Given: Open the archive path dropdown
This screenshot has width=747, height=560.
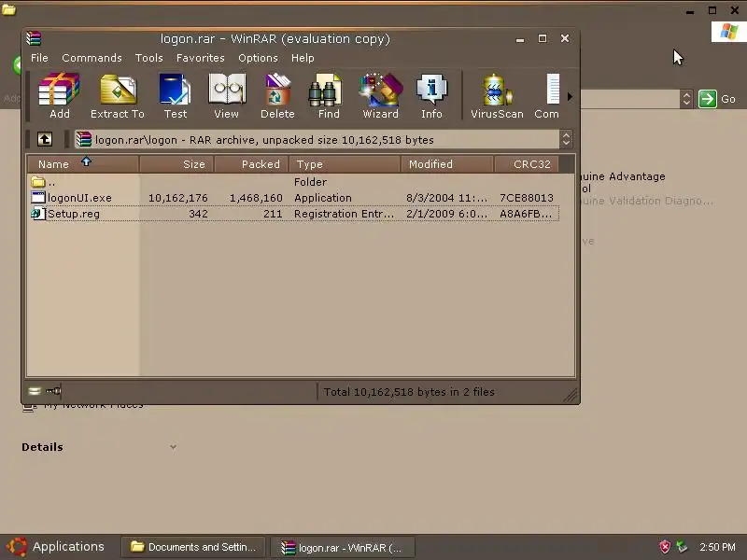Looking at the screenshot, I should pyautogui.click(x=566, y=139).
